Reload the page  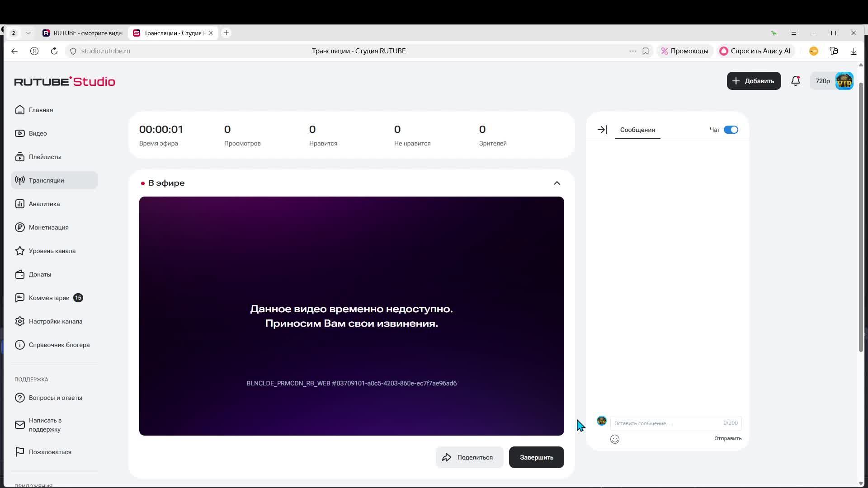[54, 51]
